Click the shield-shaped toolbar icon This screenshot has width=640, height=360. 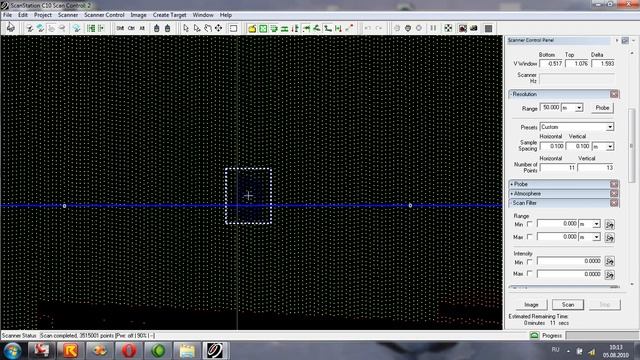(408, 28)
